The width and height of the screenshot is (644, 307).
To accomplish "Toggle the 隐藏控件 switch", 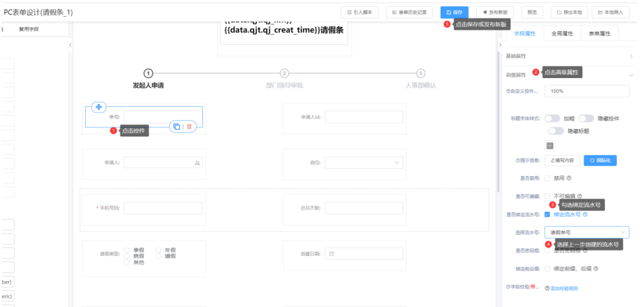I will (x=586, y=119).
